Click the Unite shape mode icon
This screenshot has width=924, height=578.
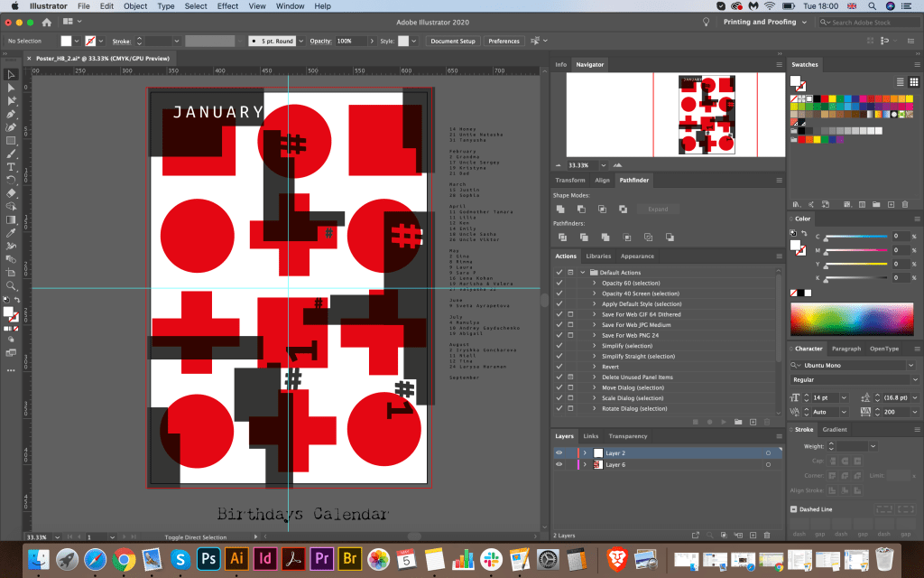tap(559, 210)
